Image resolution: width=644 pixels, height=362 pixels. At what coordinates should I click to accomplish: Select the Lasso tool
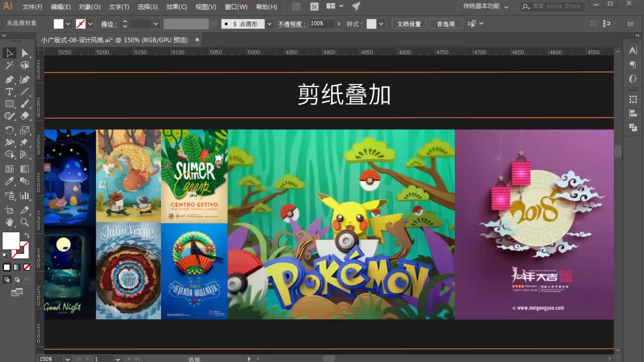[25, 65]
